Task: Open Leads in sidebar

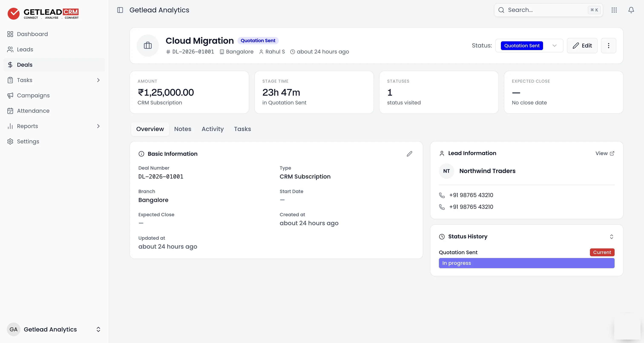Action: point(54,49)
